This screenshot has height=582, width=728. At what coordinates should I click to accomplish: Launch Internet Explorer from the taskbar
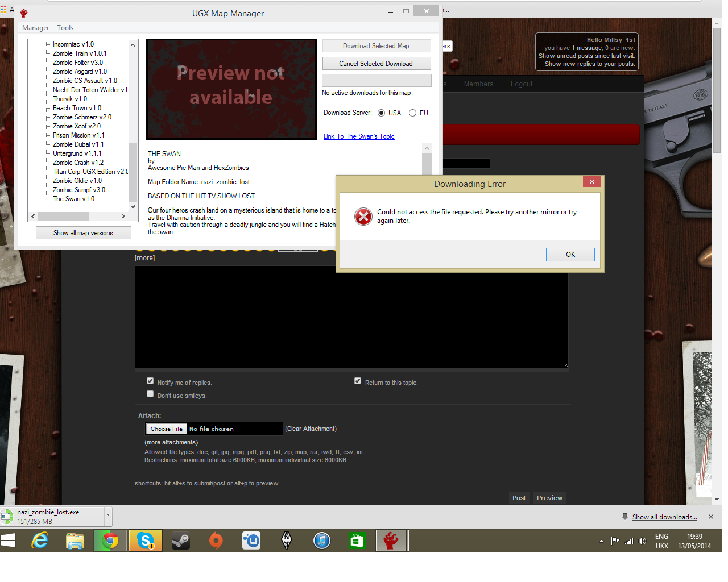(40, 541)
